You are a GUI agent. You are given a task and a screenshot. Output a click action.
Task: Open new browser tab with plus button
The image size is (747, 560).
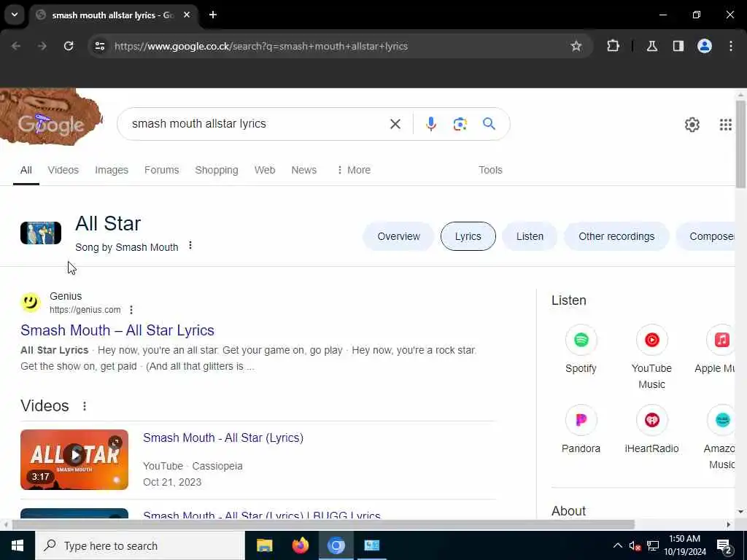tap(212, 15)
